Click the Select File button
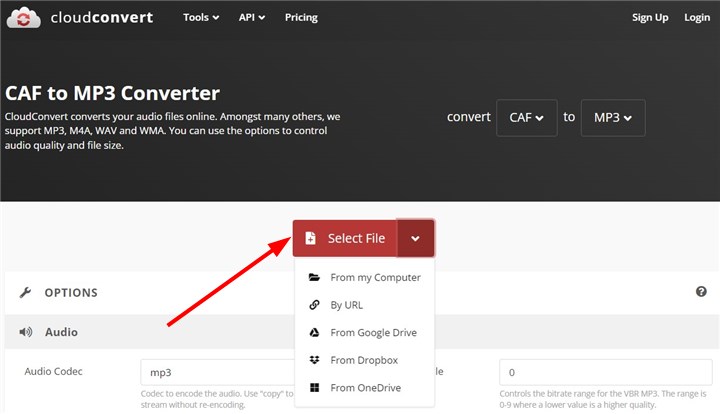The height and width of the screenshot is (414, 720). 345,238
